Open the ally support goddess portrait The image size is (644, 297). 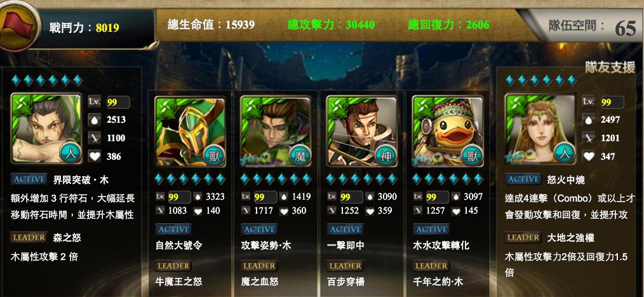pyautogui.click(x=540, y=128)
